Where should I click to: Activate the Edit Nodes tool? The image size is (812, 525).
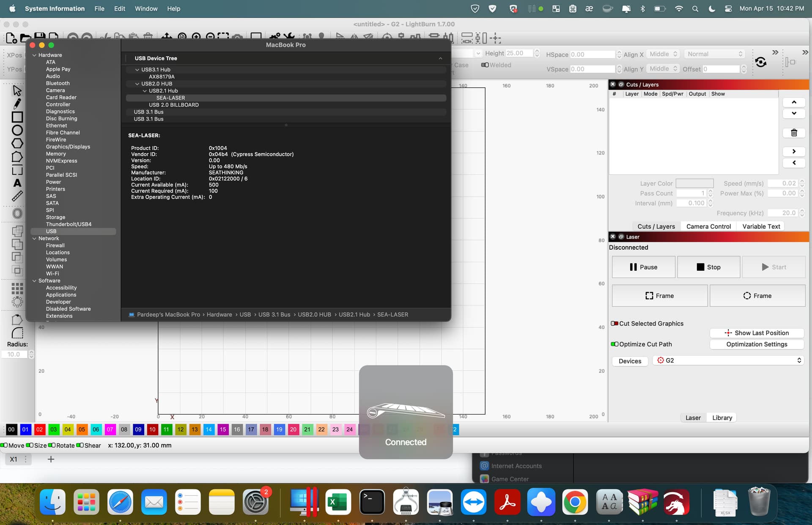tap(17, 157)
